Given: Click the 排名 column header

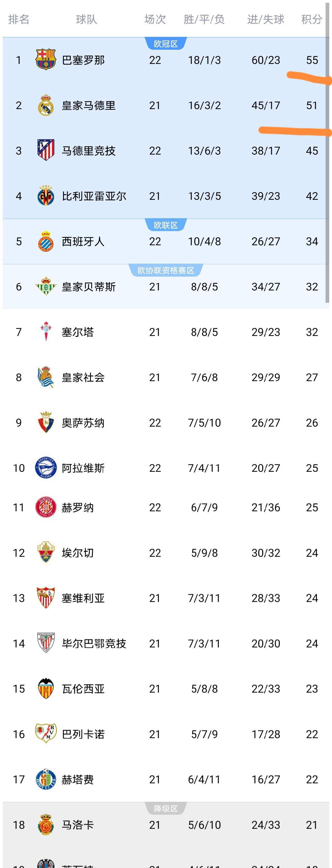Looking at the screenshot, I should point(18,20).
